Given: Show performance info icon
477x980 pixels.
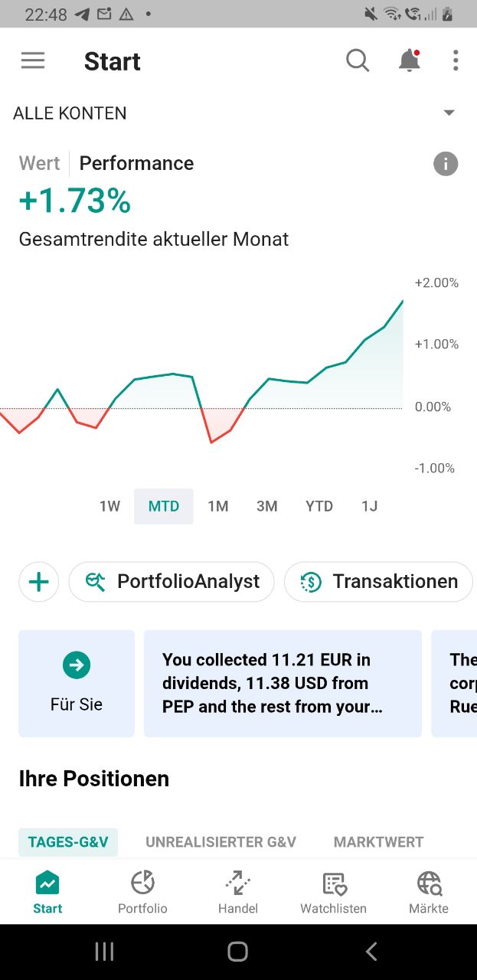Looking at the screenshot, I should (x=446, y=163).
